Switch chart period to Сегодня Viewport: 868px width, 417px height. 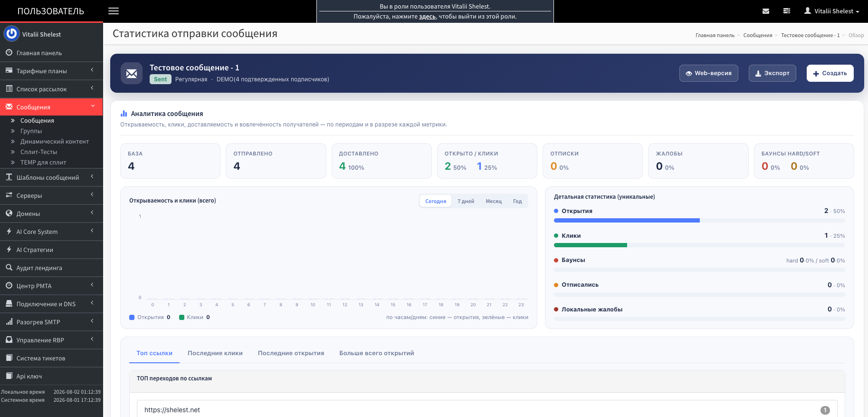tap(436, 201)
